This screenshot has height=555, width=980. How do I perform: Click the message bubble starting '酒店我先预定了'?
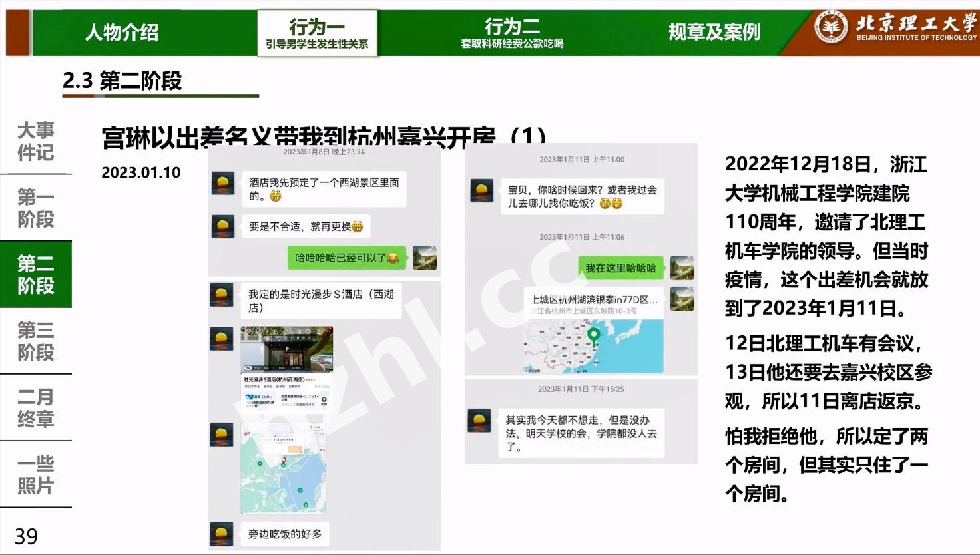pos(324,189)
